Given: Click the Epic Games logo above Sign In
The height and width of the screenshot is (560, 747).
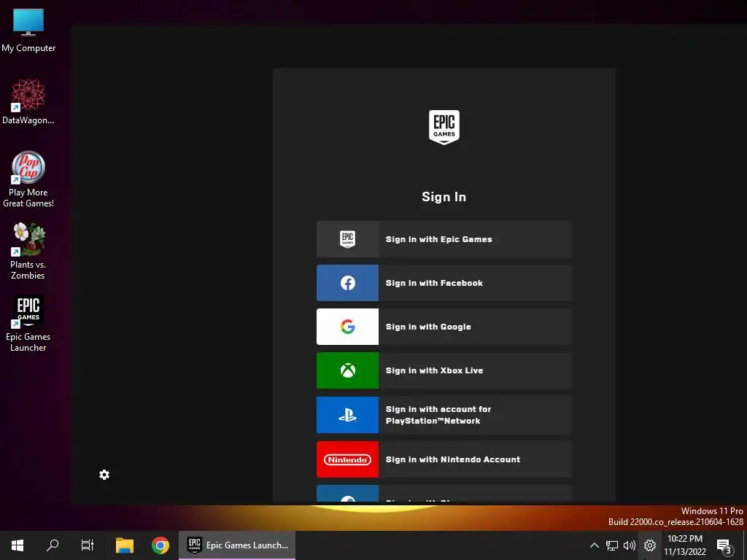Looking at the screenshot, I should tap(444, 127).
